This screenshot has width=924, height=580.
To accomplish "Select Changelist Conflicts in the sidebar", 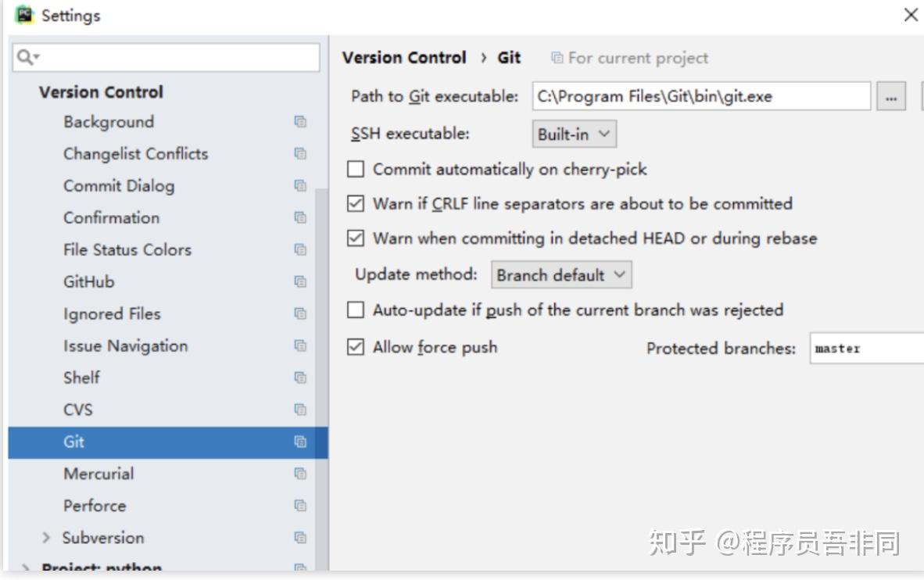I will coord(135,154).
